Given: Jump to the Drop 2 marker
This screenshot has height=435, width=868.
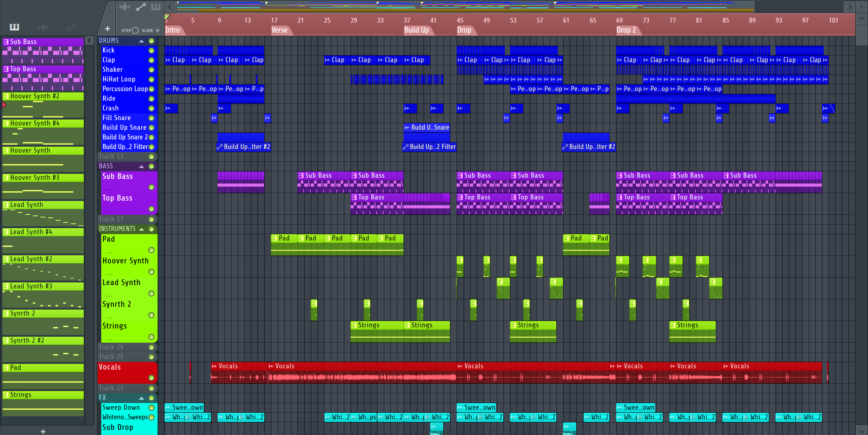Looking at the screenshot, I should coord(626,30).
